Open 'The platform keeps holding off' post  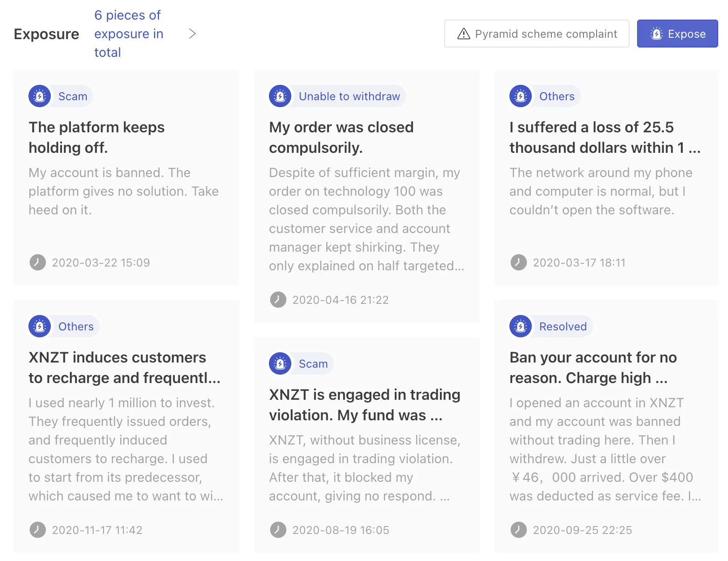[x=96, y=137]
